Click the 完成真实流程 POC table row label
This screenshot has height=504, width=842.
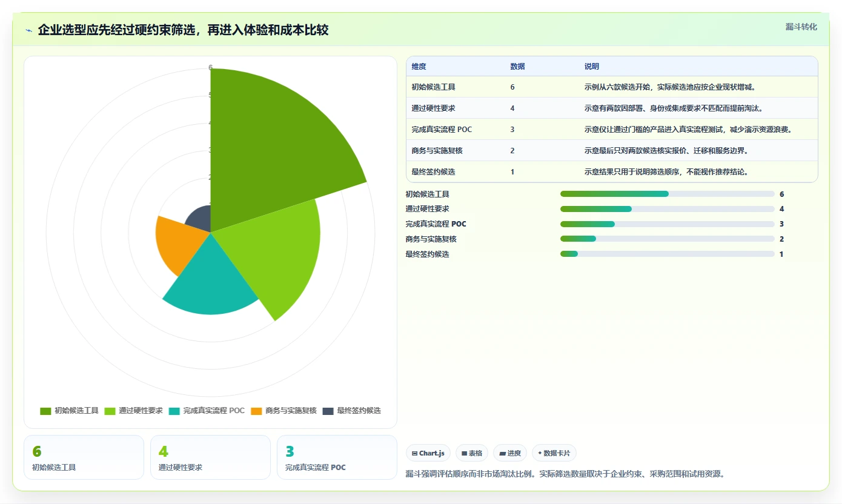pyautogui.click(x=442, y=130)
